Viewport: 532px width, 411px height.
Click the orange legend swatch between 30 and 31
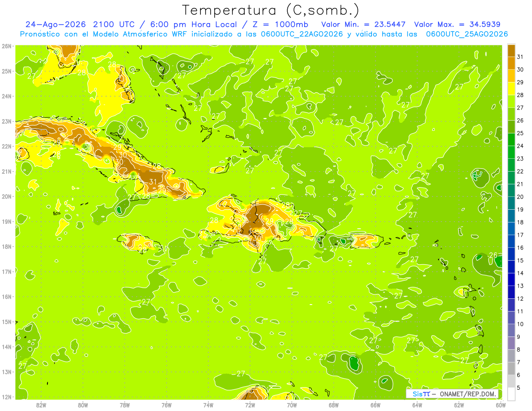512,63
